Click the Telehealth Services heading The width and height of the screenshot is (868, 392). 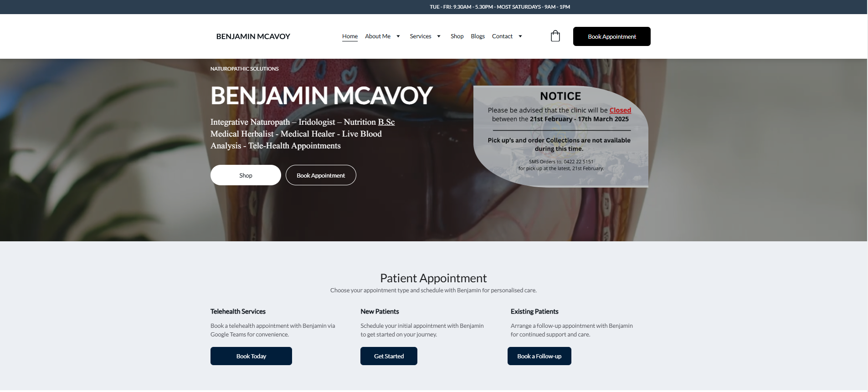tap(238, 311)
